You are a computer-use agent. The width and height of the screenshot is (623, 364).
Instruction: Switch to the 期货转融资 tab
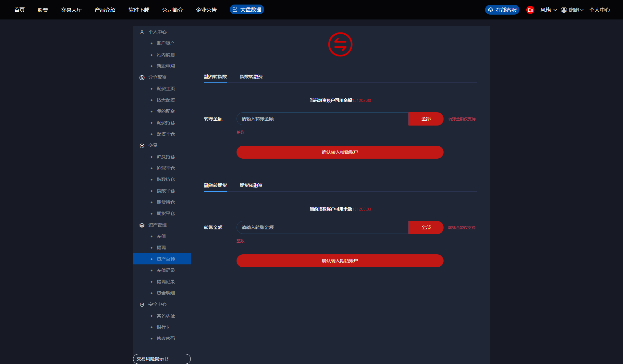[251, 186]
